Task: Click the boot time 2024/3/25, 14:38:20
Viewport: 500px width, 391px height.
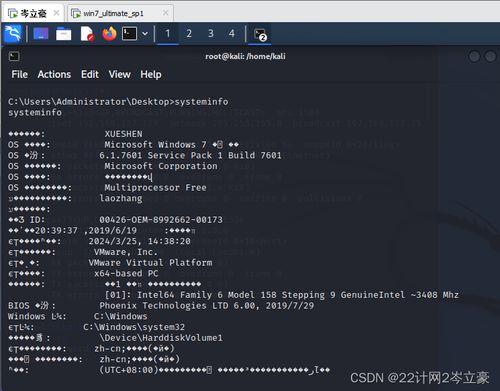Action: coord(139,241)
